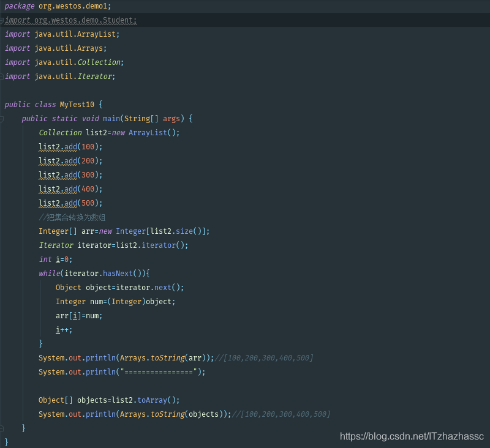Click the import java.util.Collection line
The width and height of the screenshot is (490, 448).
(64, 62)
